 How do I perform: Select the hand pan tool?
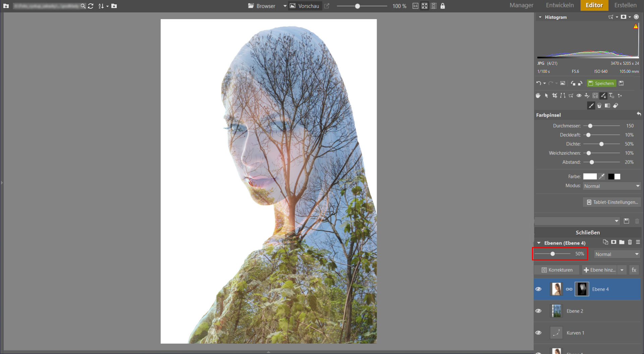pyautogui.click(x=538, y=96)
